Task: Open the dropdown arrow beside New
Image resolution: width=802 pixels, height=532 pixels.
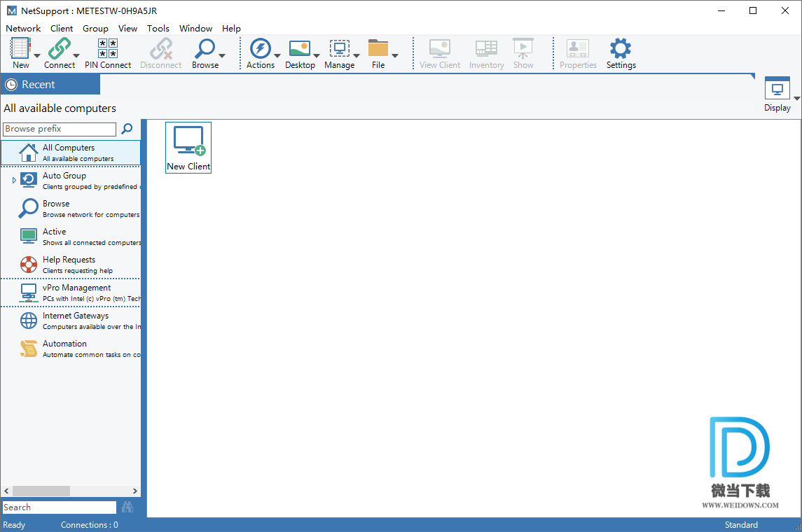Action: pos(37,56)
